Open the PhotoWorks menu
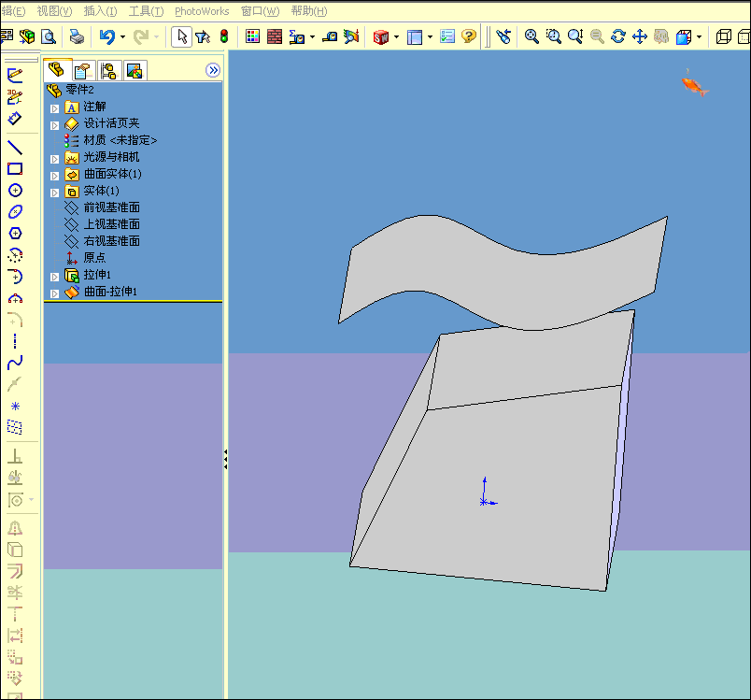The height and width of the screenshot is (700, 751). coord(202,11)
